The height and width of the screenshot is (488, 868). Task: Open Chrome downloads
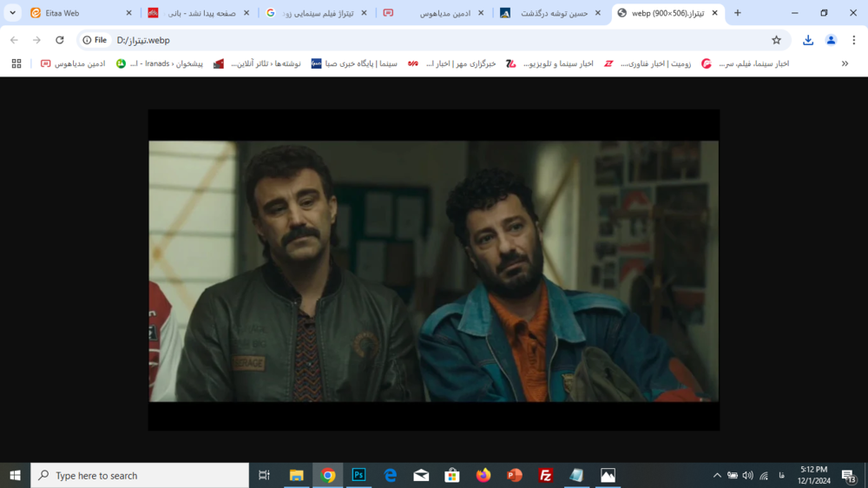point(808,40)
